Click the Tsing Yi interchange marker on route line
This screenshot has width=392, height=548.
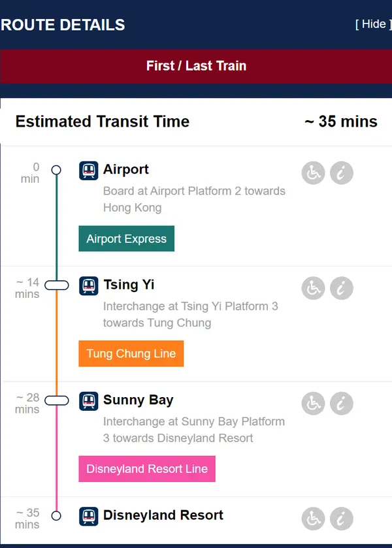57,285
